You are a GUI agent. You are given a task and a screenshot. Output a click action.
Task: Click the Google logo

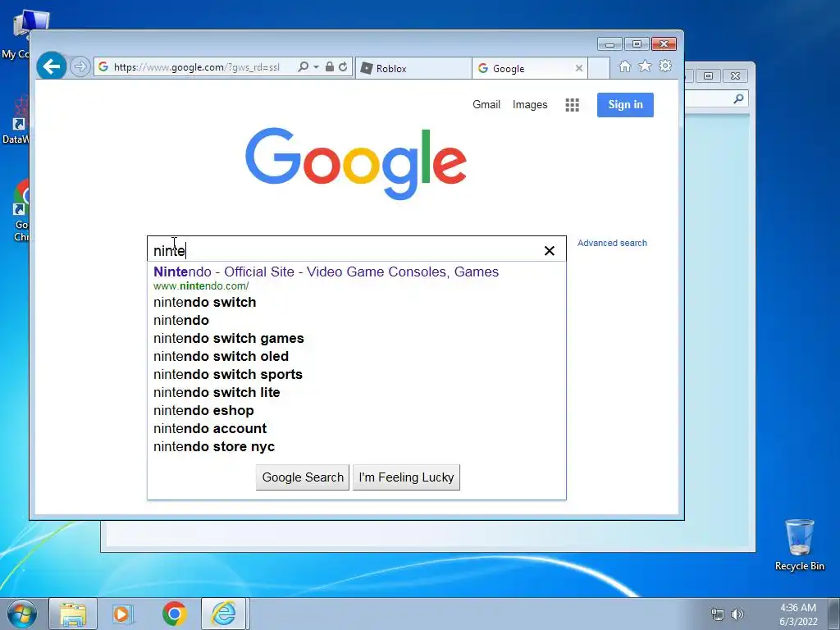(356, 163)
